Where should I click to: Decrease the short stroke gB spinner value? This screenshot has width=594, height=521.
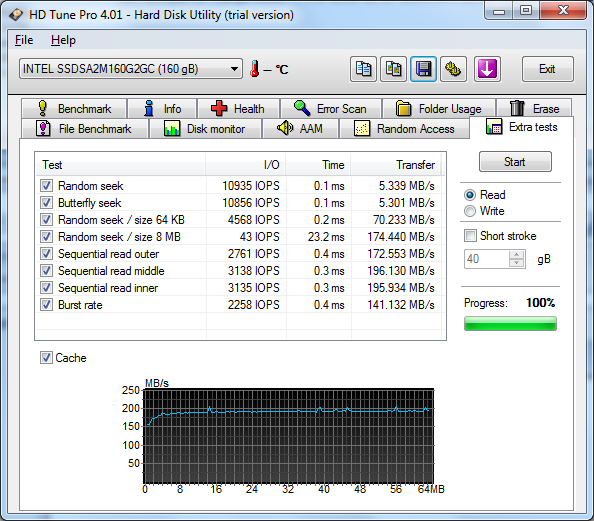(x=516, y=263)
